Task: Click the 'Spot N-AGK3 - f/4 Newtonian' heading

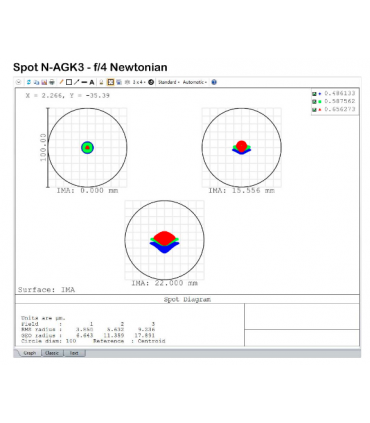Action: pyautogui.click(x=90, y=67)
